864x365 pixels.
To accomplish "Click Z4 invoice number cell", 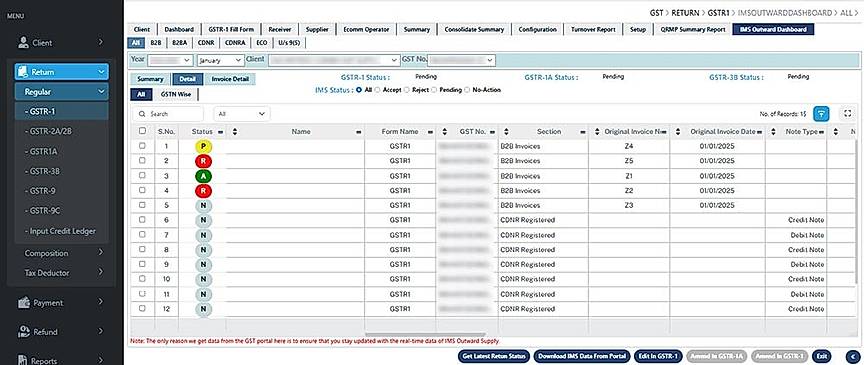I will point(629,146).
